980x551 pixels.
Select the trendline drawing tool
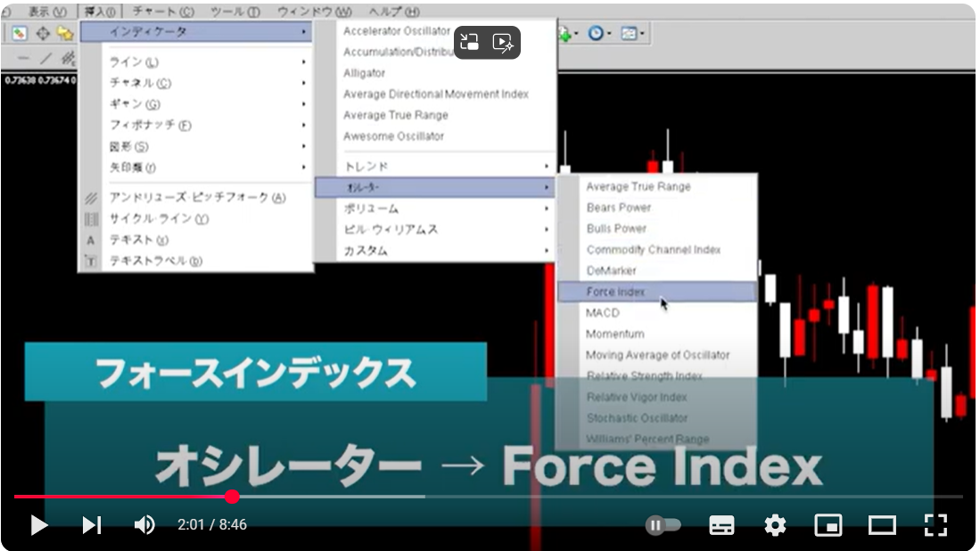[x=46, y=59]
